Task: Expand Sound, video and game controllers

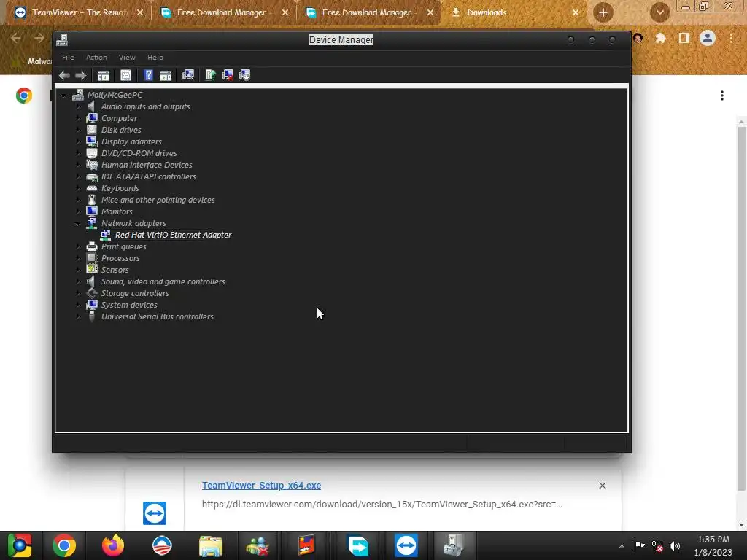Action: [x=78, y=281]
